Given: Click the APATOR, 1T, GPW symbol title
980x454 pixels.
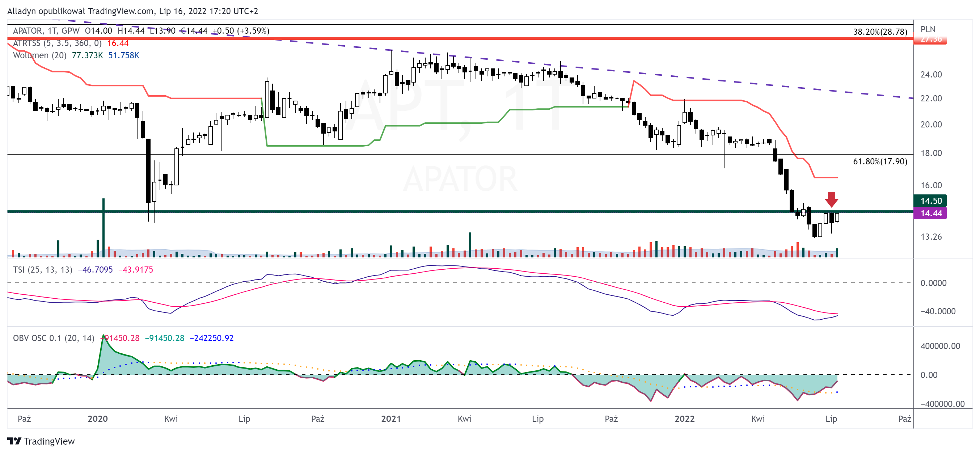Looking at the screenshot, I should [46, 31].
